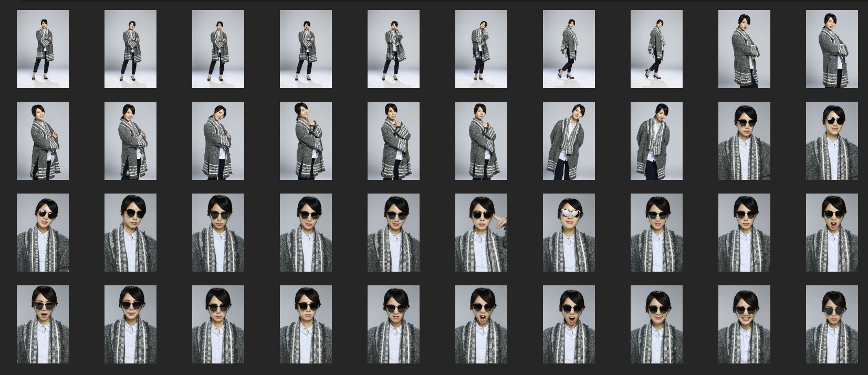Click the seventh thumbnail in the bottom row
The image size is (868, 375).
click(569, 324)
